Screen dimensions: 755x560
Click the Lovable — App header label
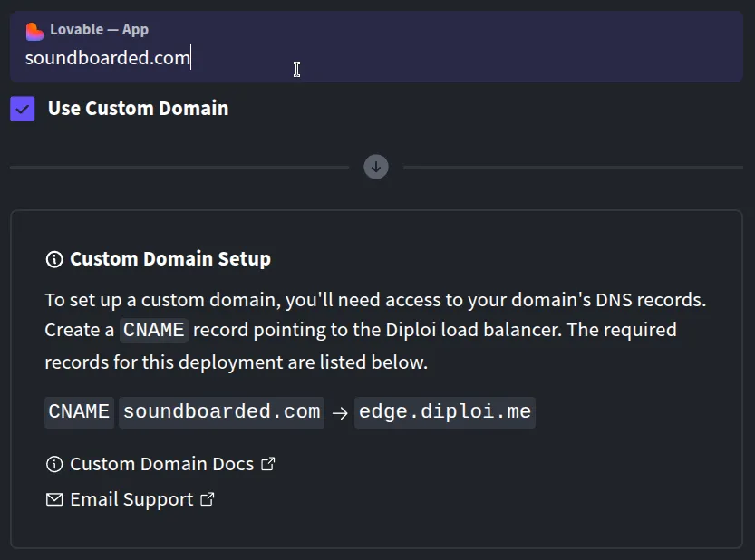tap(102, 29)
